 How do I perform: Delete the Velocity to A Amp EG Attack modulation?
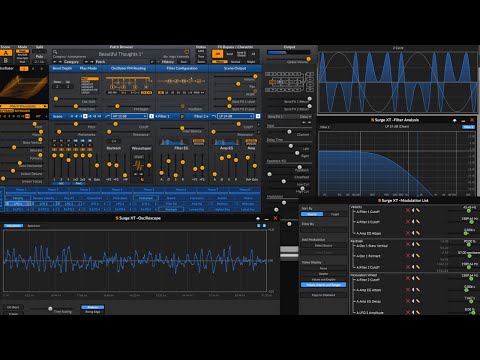408,233
